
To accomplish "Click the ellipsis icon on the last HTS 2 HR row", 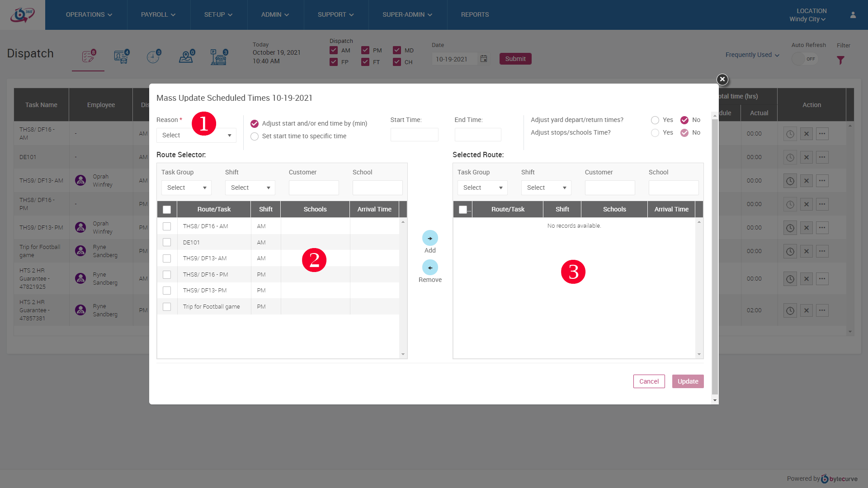I will tap(822, 310).
